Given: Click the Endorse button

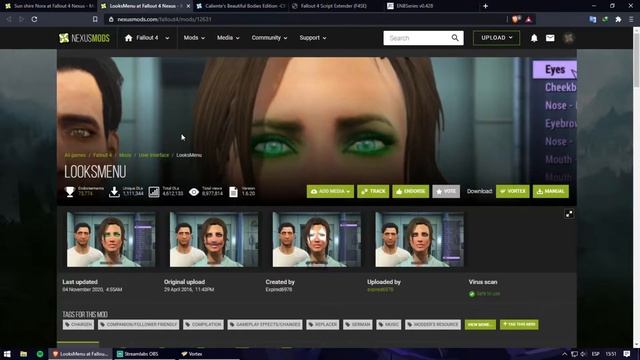Looking at the screenshot, I should pyautogui.click(x=411, y=191).
